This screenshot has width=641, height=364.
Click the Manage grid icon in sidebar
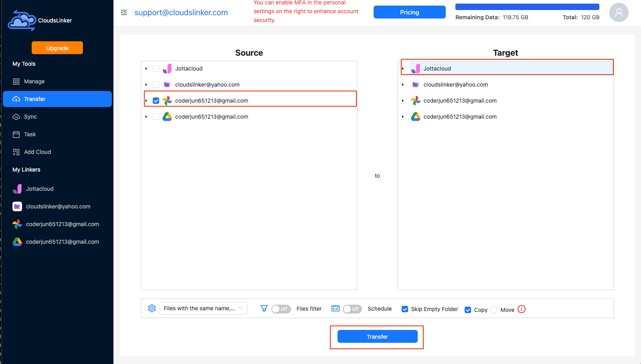pos(16,81)
